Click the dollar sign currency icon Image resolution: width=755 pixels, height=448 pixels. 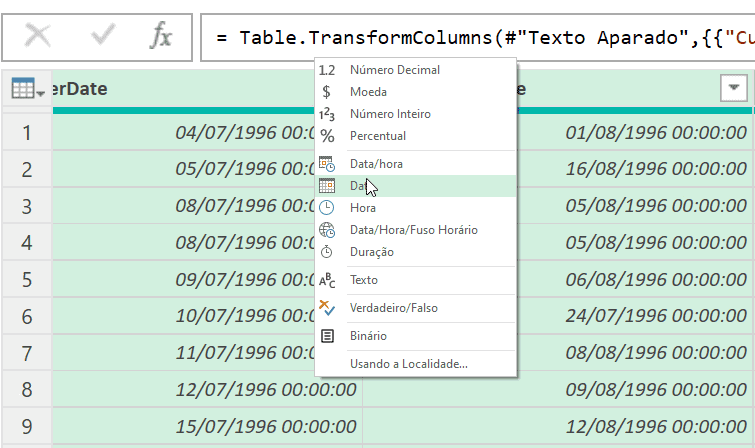326,92
